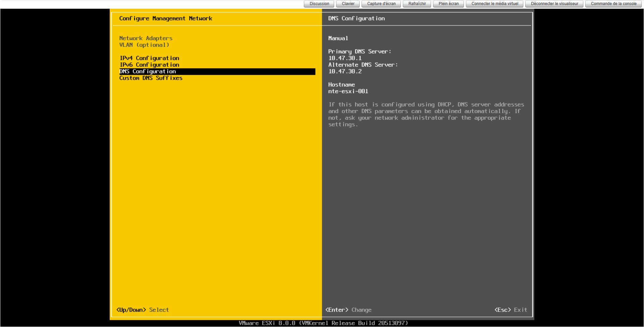Viewport: 644px width, 327px height.
Task: Select Network Adapters menu entry
Action: [146, 38]
